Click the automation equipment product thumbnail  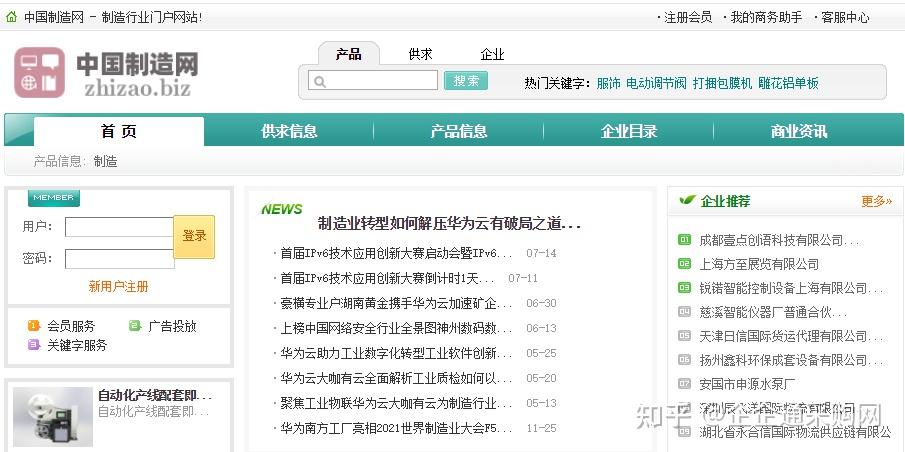tap(53, 417)
